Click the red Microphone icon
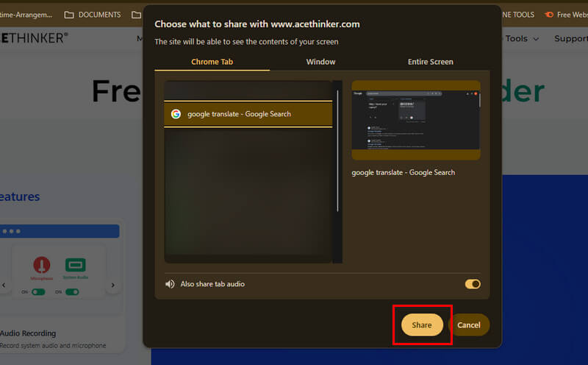This screenshot has width=588, height=365. click(42, 264)
